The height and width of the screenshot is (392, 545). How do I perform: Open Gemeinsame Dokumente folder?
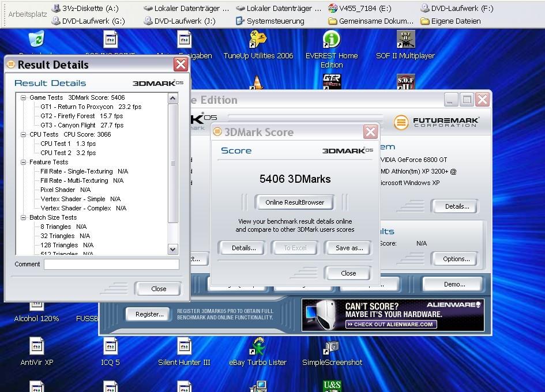(x=370, y=21)
